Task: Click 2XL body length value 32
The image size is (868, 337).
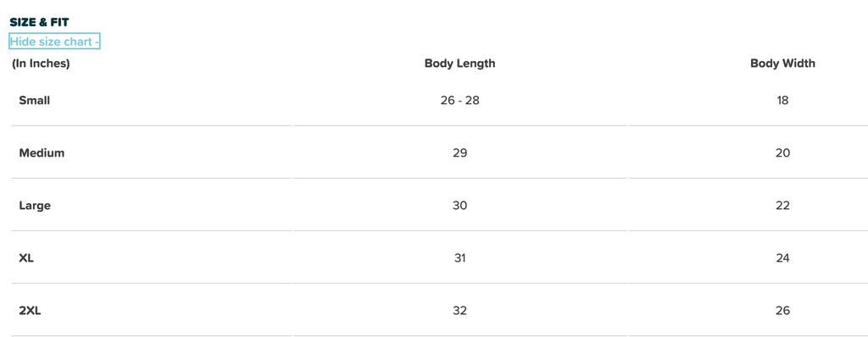Action: 460,311
